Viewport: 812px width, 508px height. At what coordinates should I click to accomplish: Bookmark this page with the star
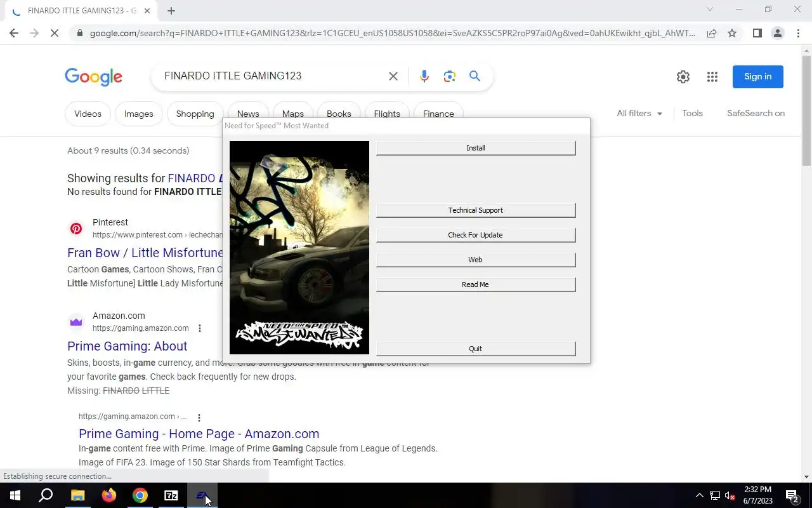pyautogui.click(x=732, y=33)
